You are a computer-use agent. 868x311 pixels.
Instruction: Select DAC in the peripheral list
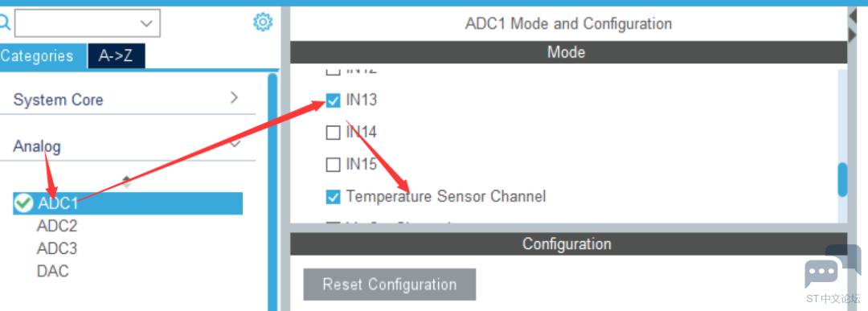click(52, 272)
